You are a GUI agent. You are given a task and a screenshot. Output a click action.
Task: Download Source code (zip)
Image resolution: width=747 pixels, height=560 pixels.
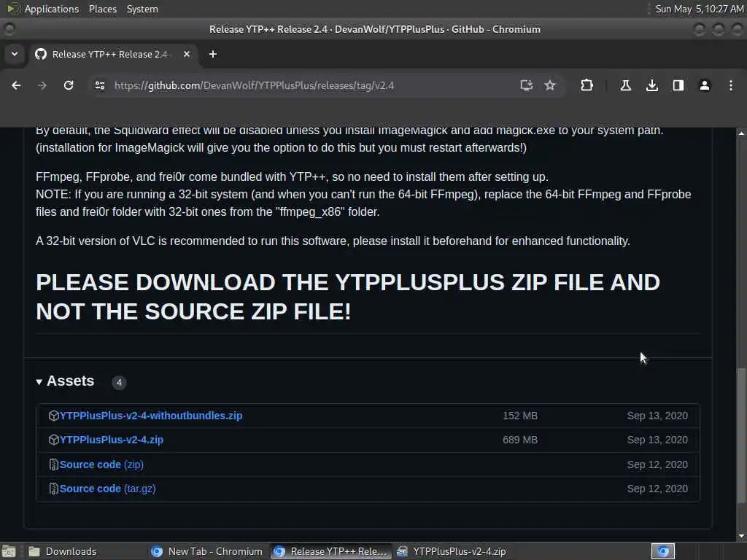(101, 464)
